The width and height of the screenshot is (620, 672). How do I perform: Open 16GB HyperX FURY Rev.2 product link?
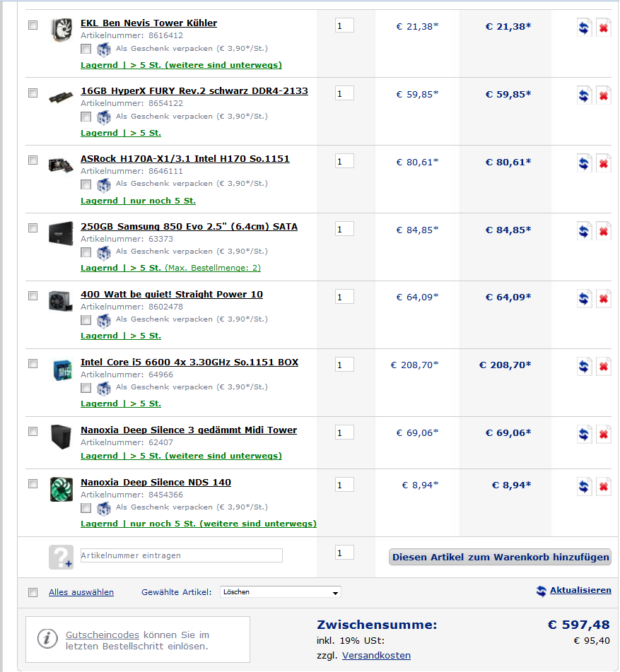click(194, 91)
